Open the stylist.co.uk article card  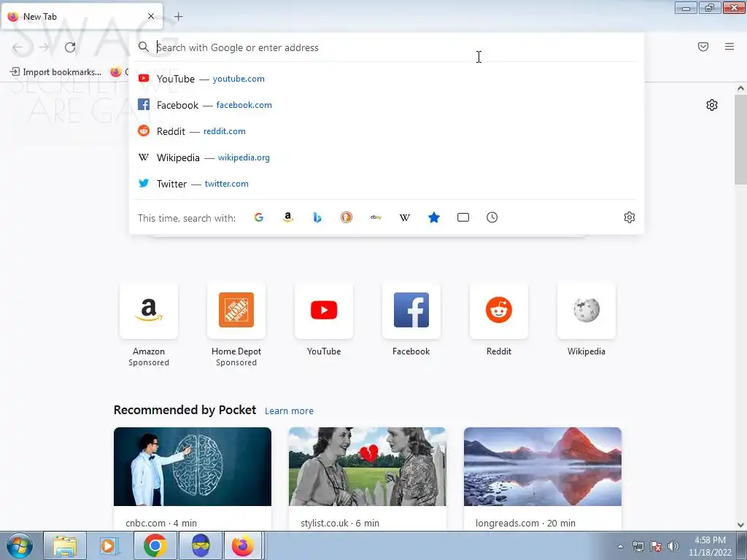coord(368,478)
